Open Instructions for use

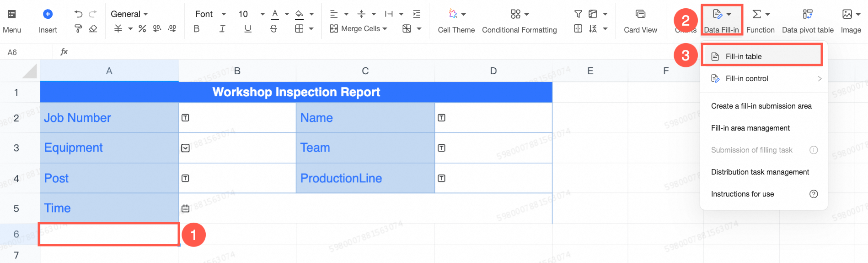[x=742, y=194]
